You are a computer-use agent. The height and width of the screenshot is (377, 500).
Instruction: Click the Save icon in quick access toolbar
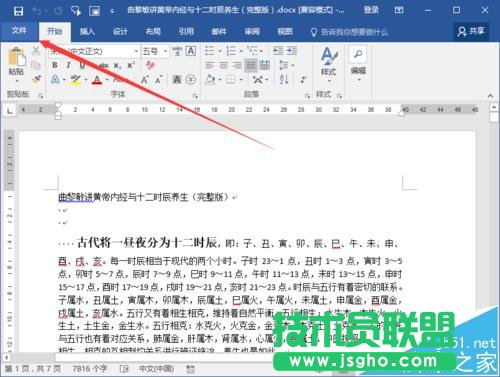tap(18, 11)
